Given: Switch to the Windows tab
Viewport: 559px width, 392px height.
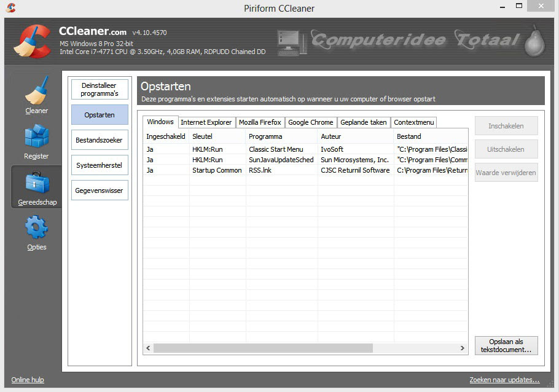Looking at the screenshot, I should [x=160, y=122].
